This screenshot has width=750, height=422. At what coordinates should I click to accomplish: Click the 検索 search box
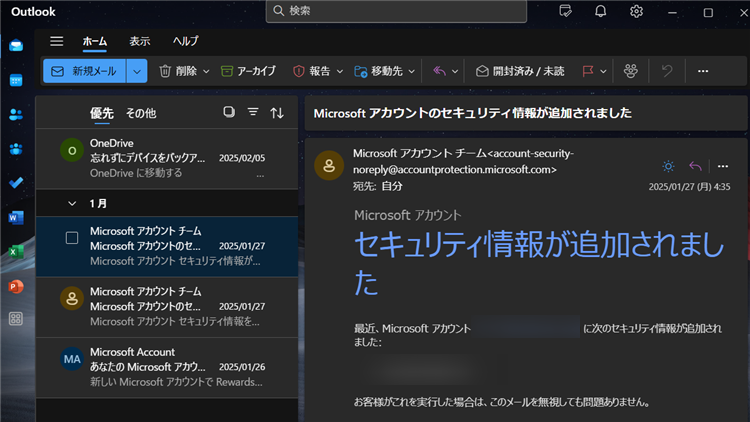tap(396, 11)
